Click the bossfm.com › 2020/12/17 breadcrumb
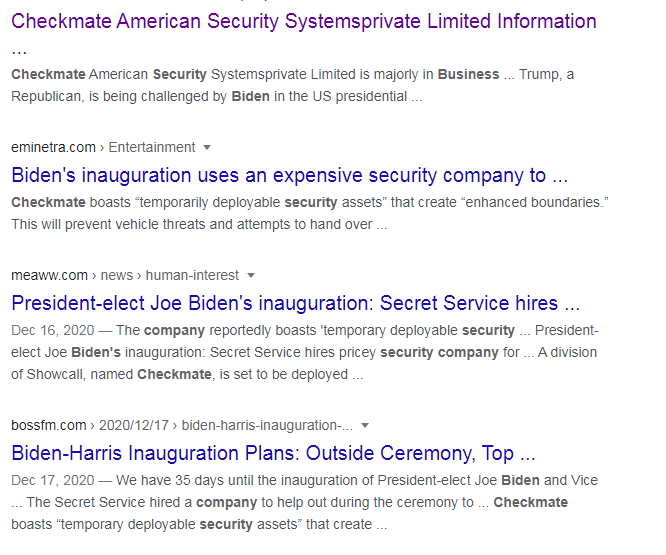 click(182, 425)
